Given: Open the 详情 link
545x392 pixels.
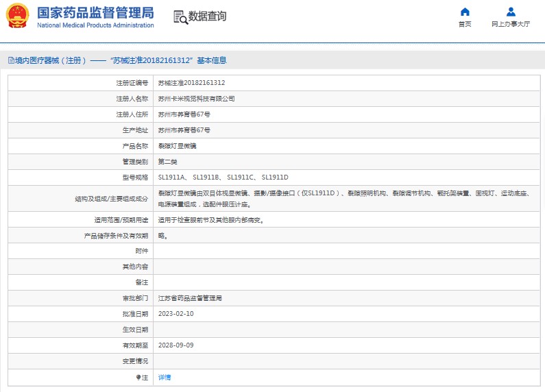Looking at the screenshot, I should pos(165,378).
